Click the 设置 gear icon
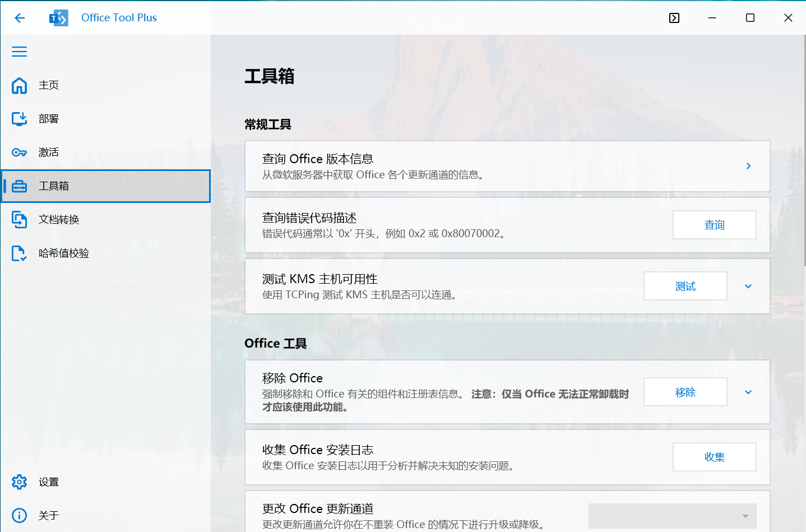Screen dimensions: 806x532 20,482
